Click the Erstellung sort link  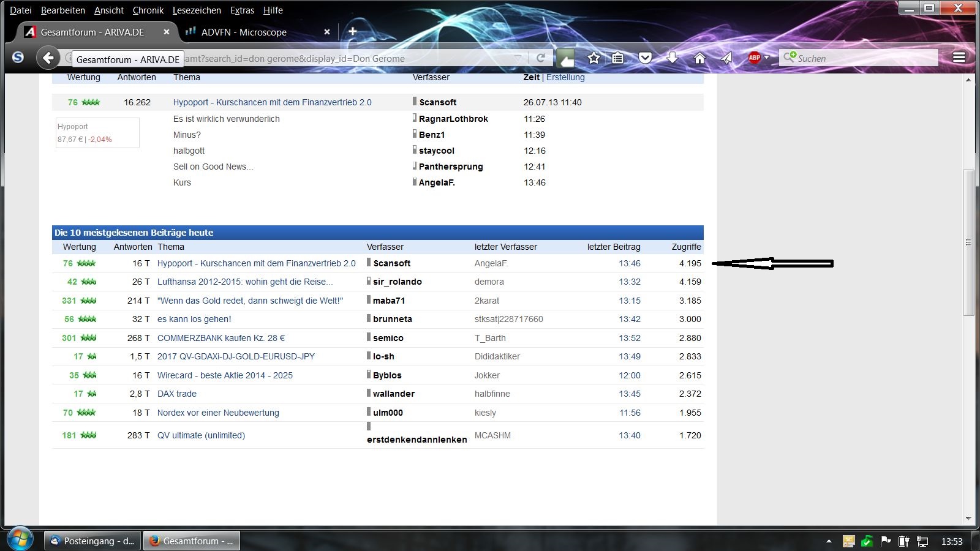coord(565,77)
